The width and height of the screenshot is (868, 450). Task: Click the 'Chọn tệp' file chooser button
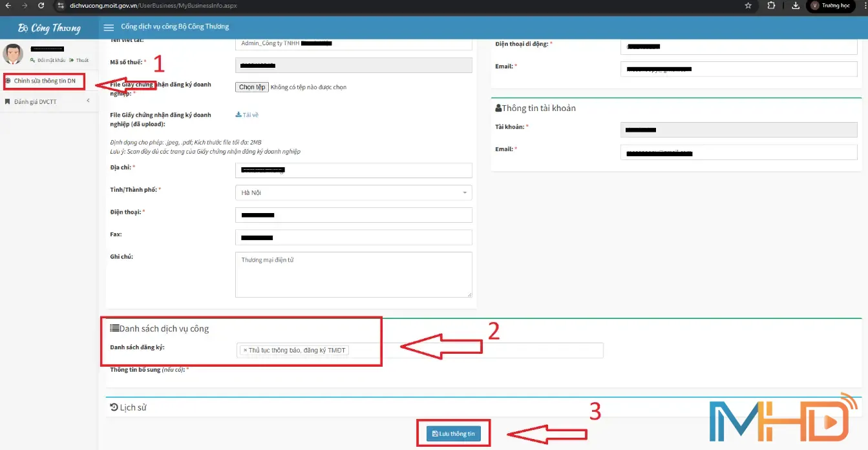click(251, 87)
